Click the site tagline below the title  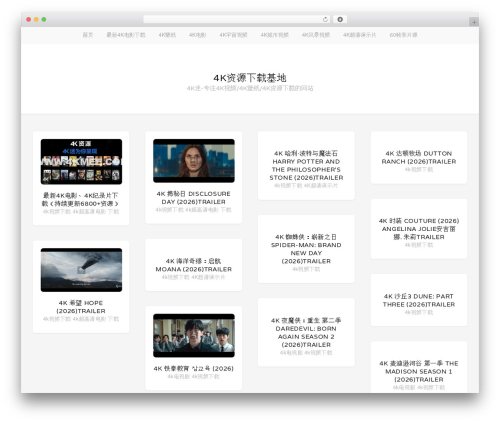pos(250,88)
